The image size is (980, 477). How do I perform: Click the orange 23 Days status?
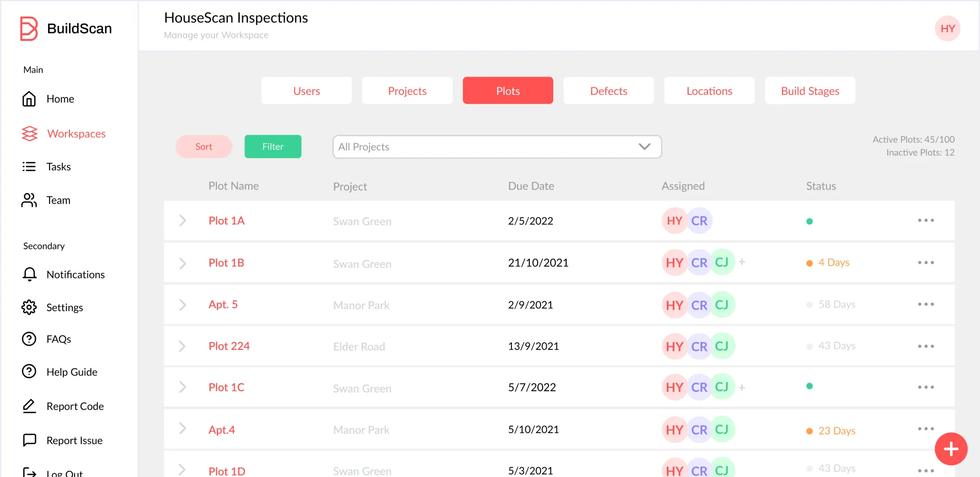coord(831,431)
